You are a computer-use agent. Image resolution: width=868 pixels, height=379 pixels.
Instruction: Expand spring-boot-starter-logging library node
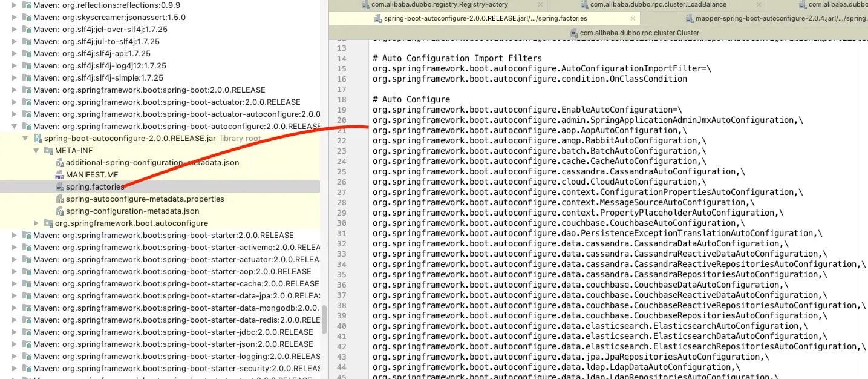point(15,356)
